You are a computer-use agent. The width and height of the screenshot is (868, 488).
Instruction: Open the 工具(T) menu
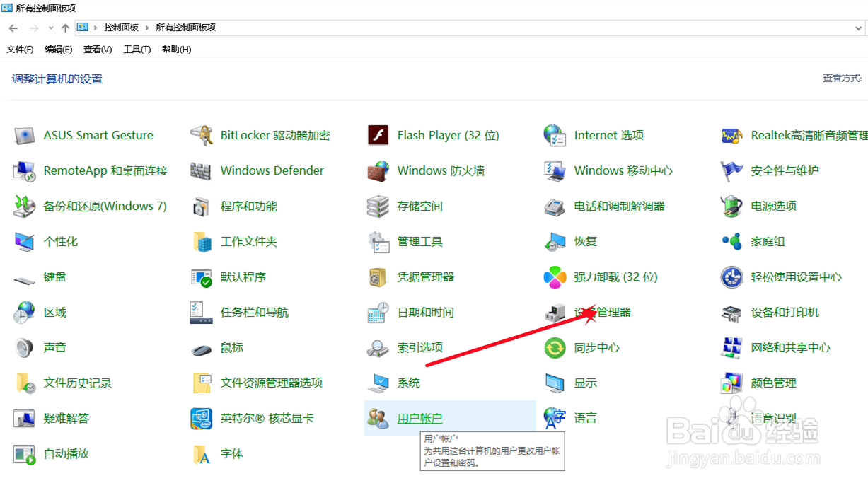(137, 50)
